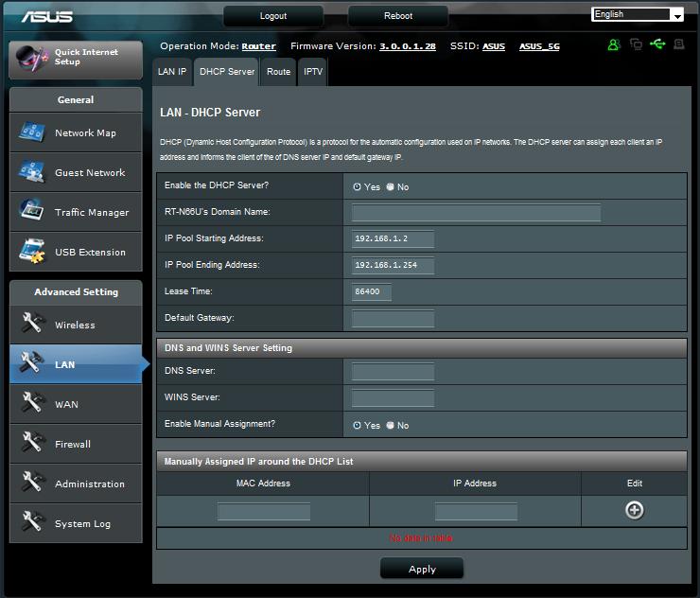Click IP Pool Starting Address field
700x598 pixels.
(393, 239)
